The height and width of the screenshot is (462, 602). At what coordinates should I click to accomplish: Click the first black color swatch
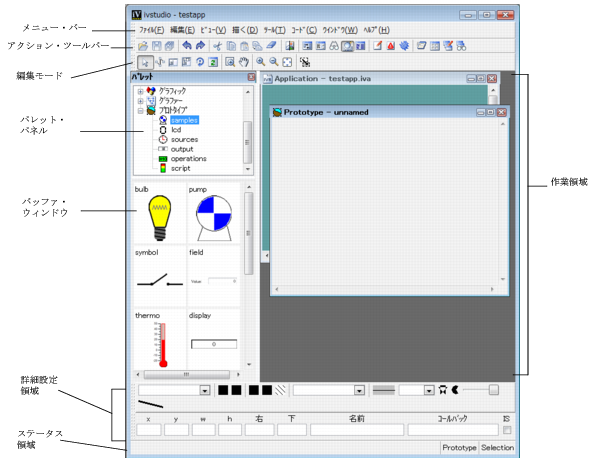(x=224, y=390)
